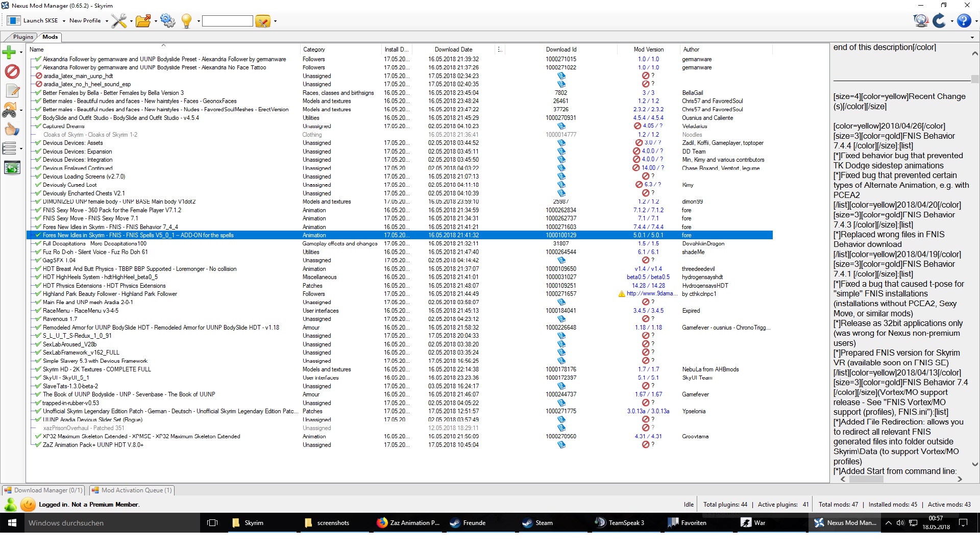The height and width of the screenshot is (551, 980).
Task: Click the Highland Park http://www.9dama link
Action: click(652, 294)
